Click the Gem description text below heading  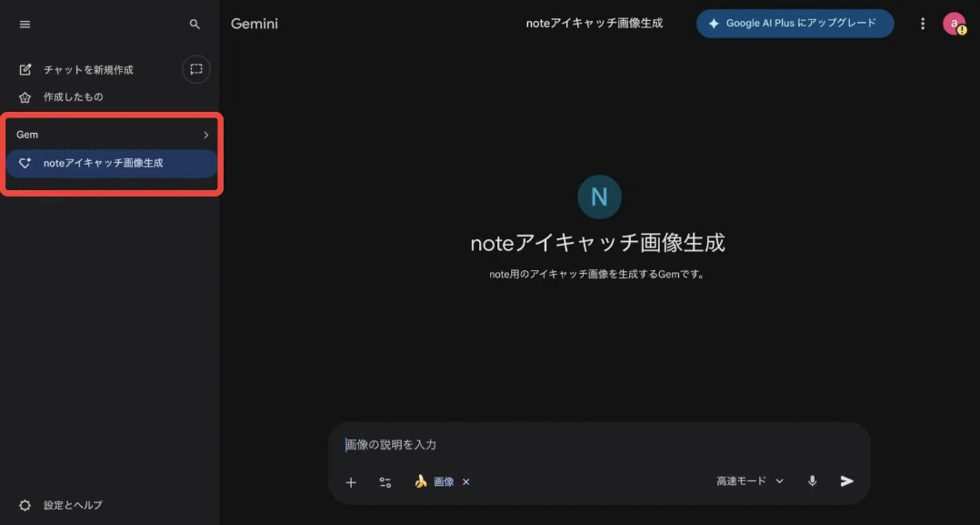pyautogui.click(x=597, y=274)
